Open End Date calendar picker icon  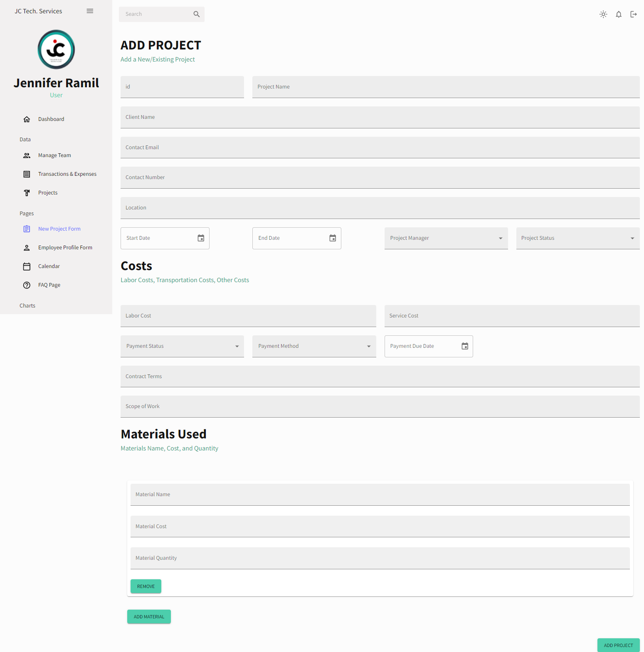tap(333, 238)
